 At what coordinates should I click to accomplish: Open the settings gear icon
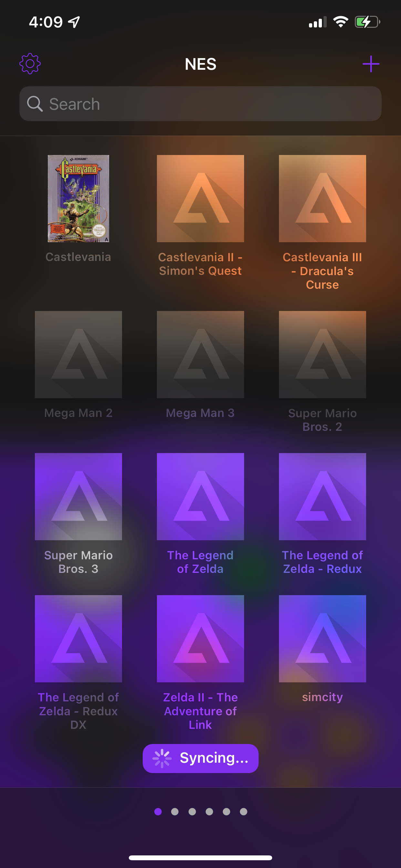[x=30, y=64]
